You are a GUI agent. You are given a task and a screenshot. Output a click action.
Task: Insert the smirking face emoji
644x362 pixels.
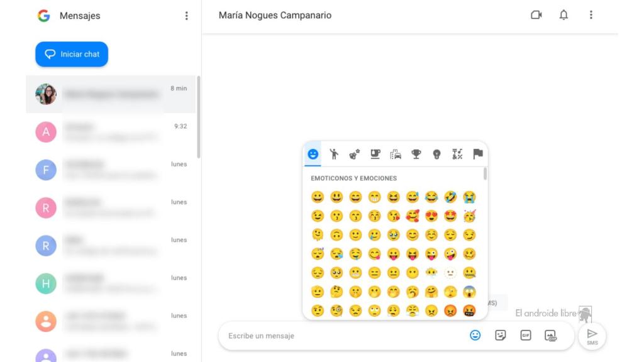469,235
